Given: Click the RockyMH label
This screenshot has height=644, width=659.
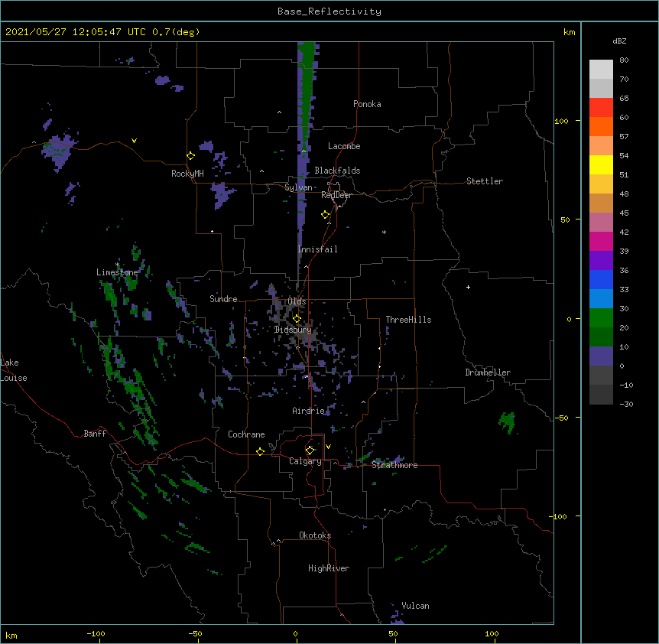Looking at the screenshot, I should (187, 174).
